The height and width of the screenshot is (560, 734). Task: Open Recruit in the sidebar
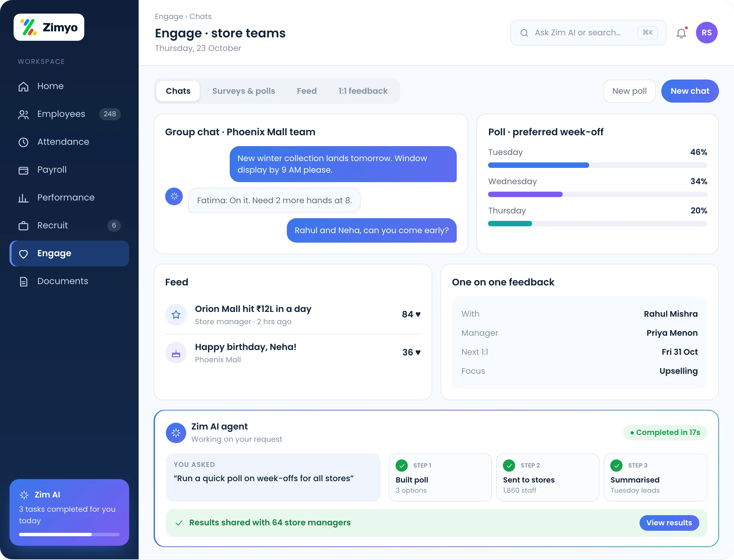(69, 225)
